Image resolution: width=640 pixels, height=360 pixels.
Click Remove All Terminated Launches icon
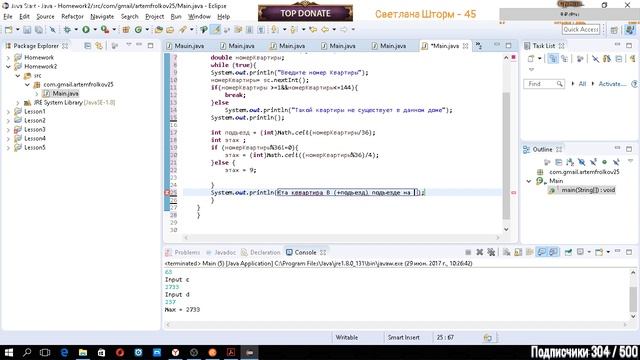pos(491,252)
